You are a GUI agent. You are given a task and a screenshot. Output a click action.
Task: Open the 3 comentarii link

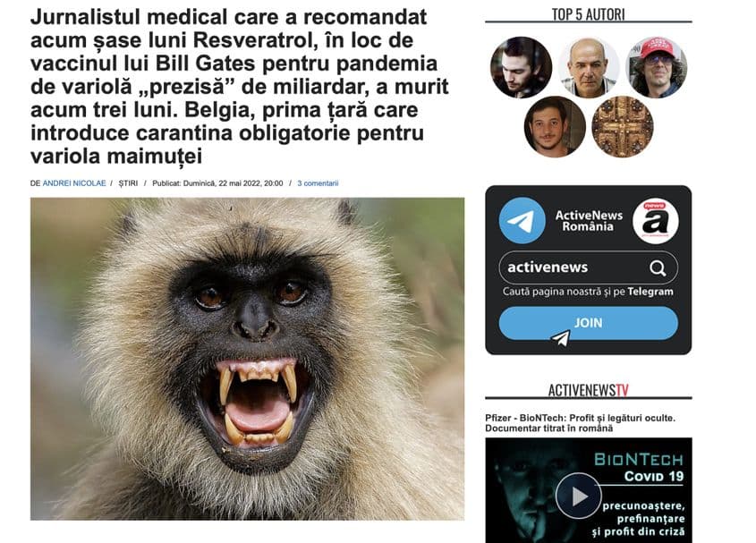[x=318, y=183]
